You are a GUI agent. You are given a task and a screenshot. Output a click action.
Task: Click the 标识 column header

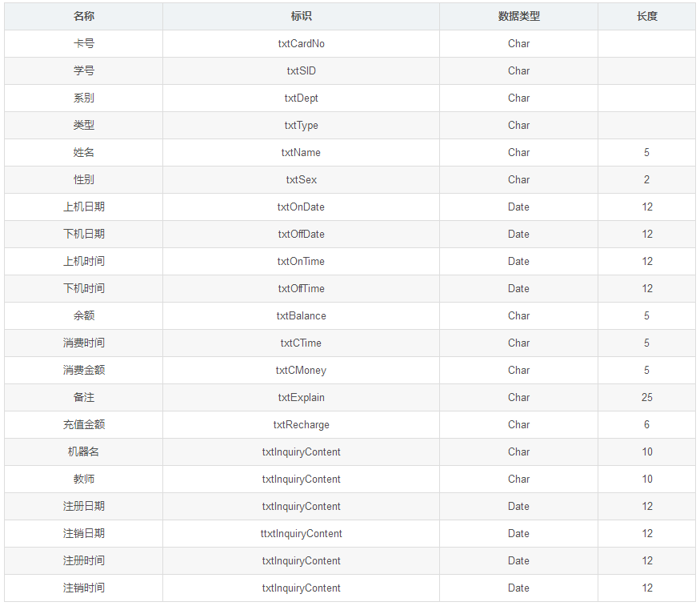click(x=301, y=17)
